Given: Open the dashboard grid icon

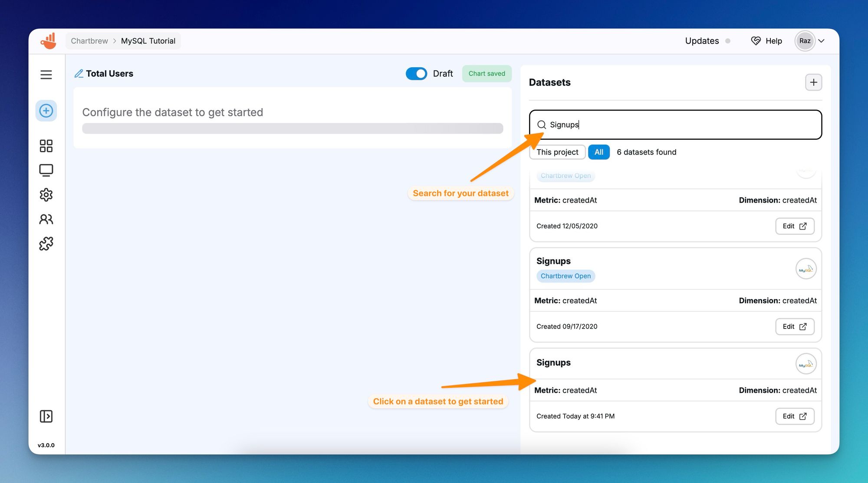Looking at the screenshot, I should point(46,146).
